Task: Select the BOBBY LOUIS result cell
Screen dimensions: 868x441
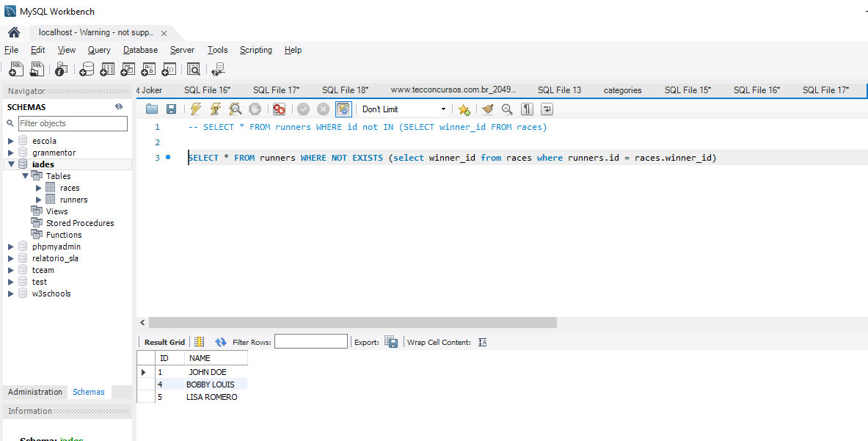Action: (216, 384)
